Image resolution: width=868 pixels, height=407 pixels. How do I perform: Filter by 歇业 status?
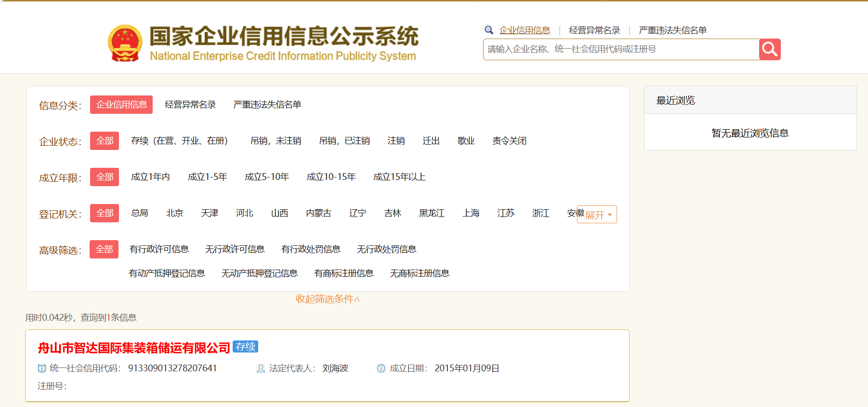466,141
